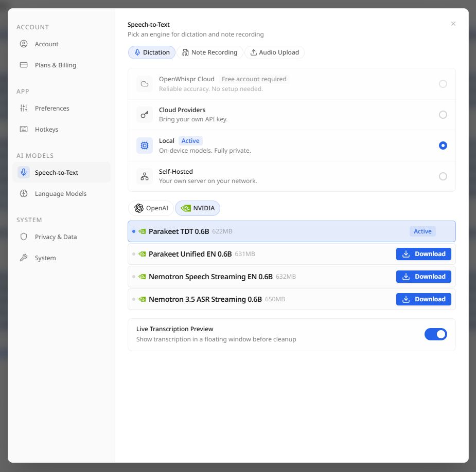
Task: Click NVIDIA logo on Nemotron 3.5 ASR row
Action: (142, 299)
